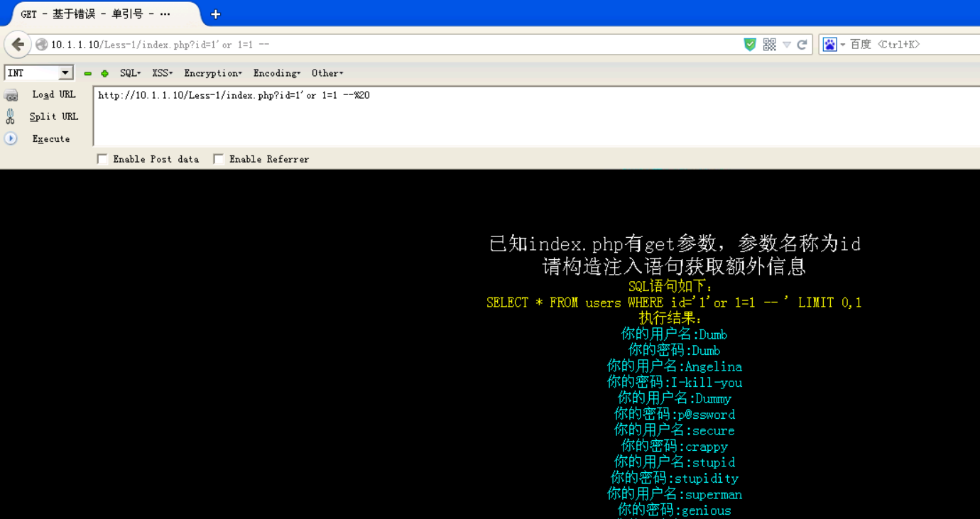This screenshot has height=519, width=980.
Task: Click the text 你的密码:genious
Action: coord(674,510)
